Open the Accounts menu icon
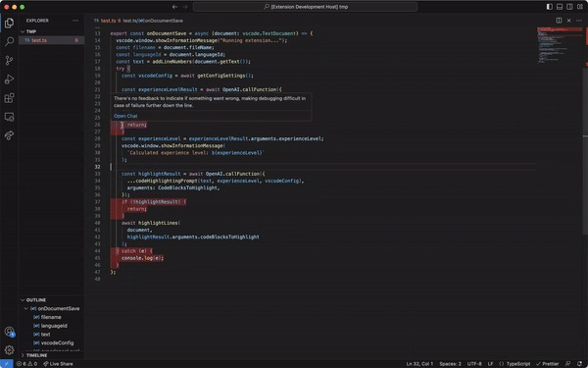 [x=9, y=332]
